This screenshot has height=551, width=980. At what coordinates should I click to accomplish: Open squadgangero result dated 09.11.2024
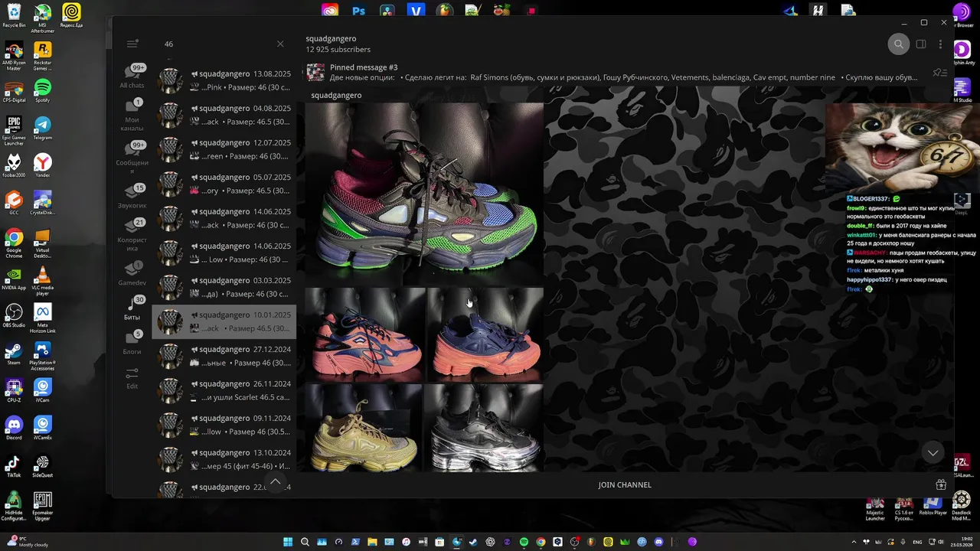(x=224, y=425)
